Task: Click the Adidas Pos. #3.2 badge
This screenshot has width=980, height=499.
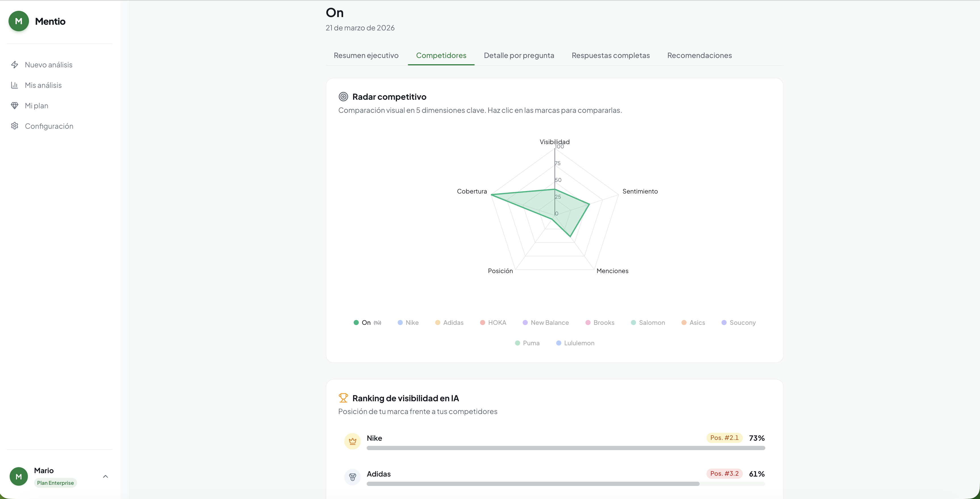Action: click(x=724, y=473)
